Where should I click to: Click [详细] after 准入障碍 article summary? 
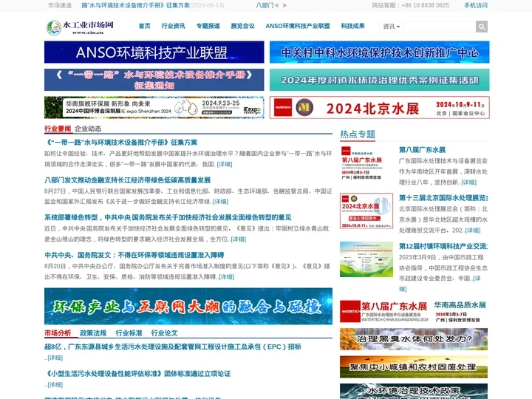[x=227, y=277]
